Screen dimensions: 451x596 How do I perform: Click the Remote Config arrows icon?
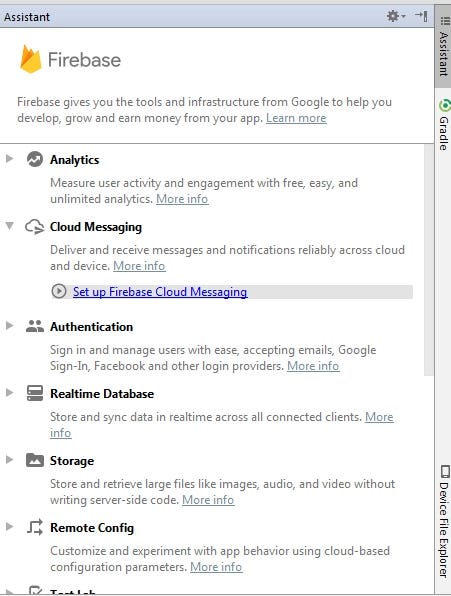[x=35, y=527]
